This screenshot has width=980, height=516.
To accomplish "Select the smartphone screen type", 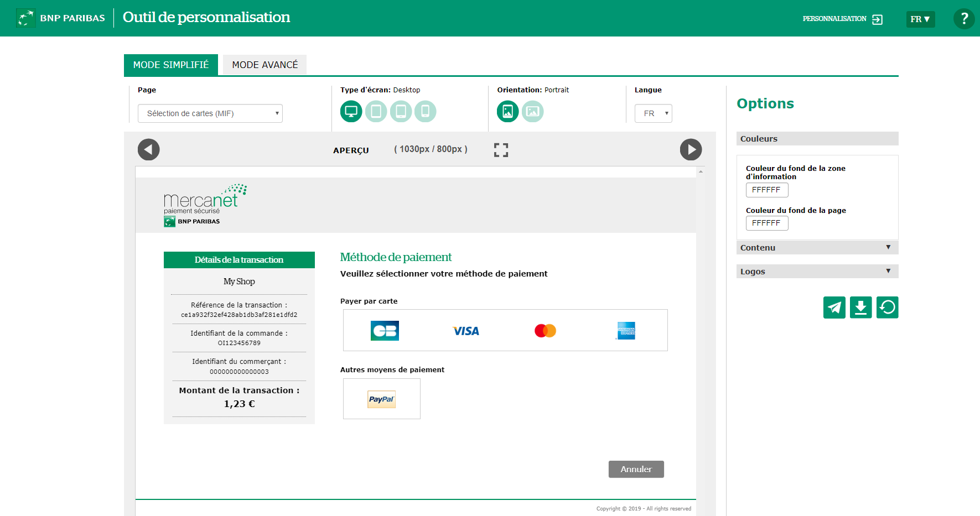I will 426,112.
